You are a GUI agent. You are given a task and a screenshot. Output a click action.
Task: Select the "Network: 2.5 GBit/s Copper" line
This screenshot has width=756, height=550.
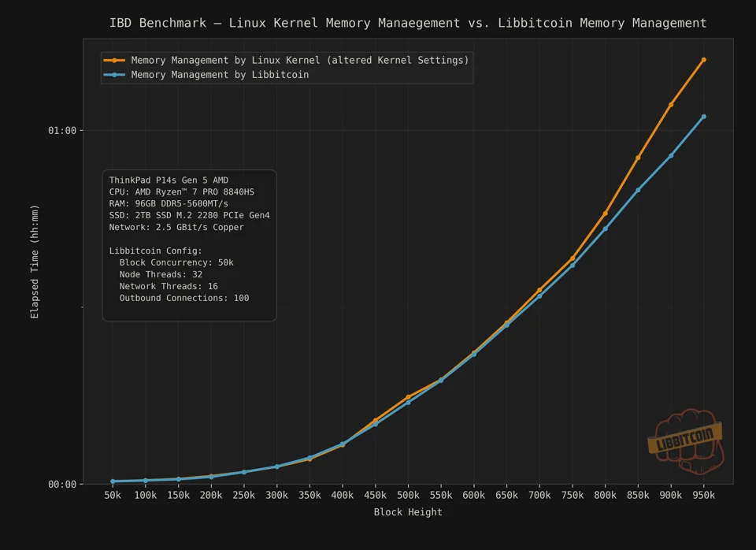176,227
